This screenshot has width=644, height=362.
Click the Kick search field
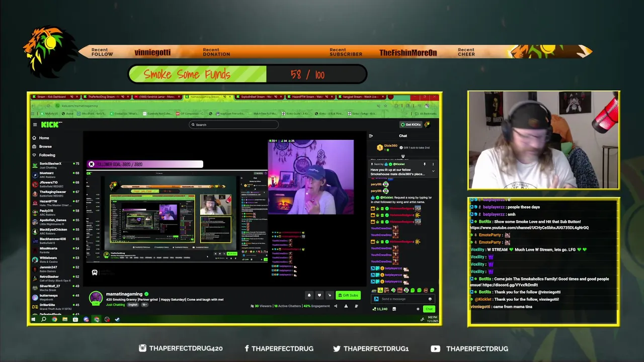click(233, 125)
